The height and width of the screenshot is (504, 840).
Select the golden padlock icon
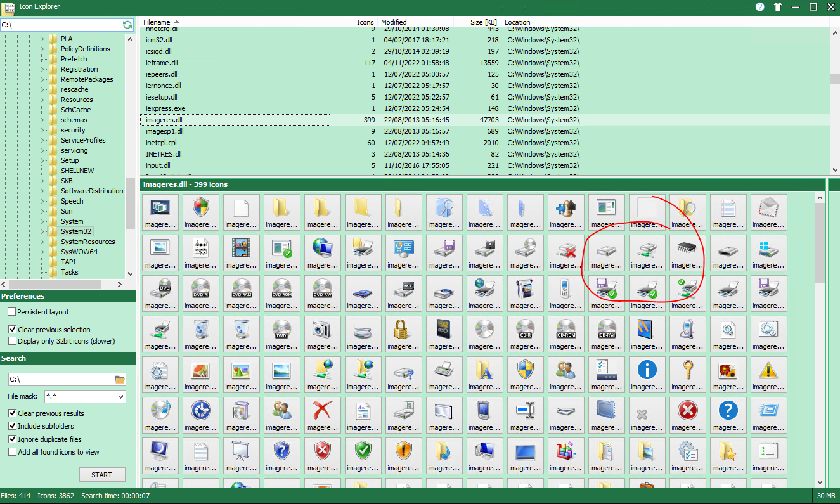tap(403, 334)
